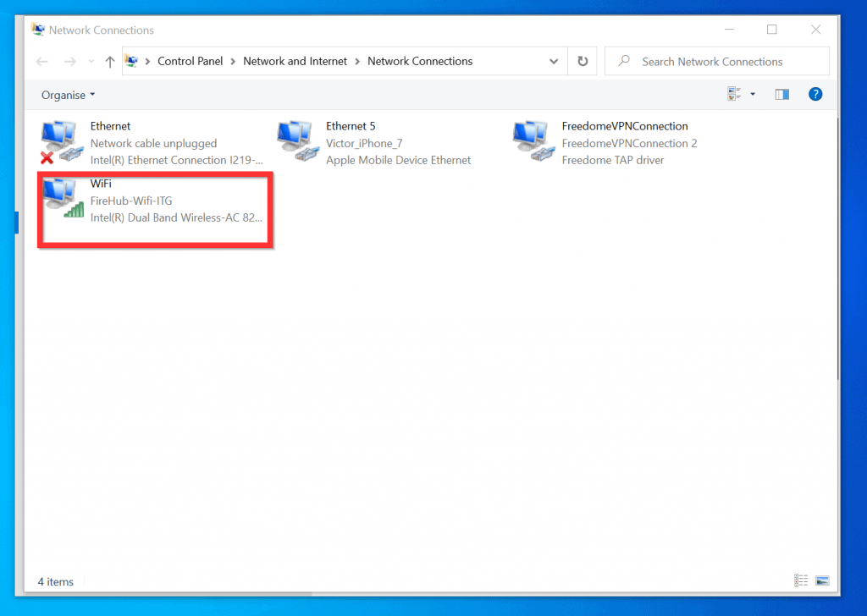The height and width of the screenshot is (616, 867).
Task: Click the network icon in the address bar
Action: point(130,60)
